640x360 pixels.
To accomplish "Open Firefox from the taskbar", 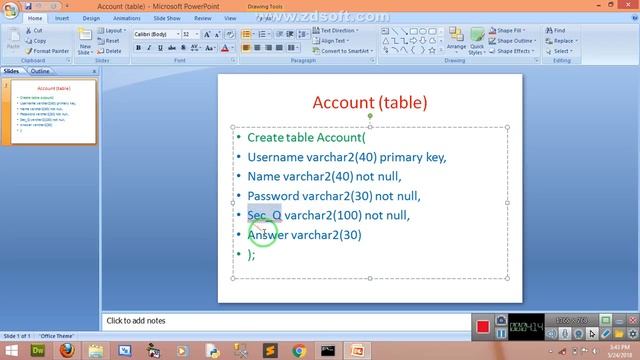I will tap(67, 351).
